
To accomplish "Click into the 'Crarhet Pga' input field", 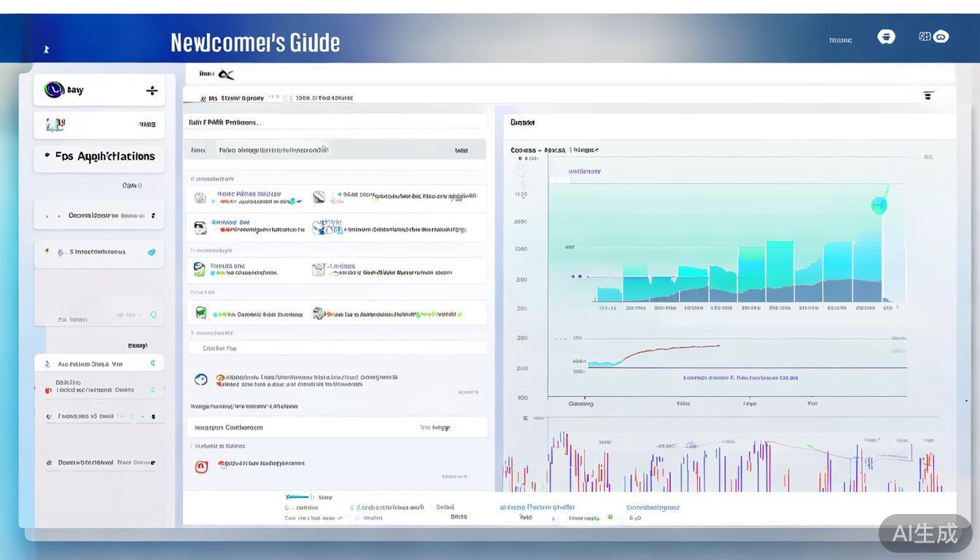I will [x=337, y=348].
